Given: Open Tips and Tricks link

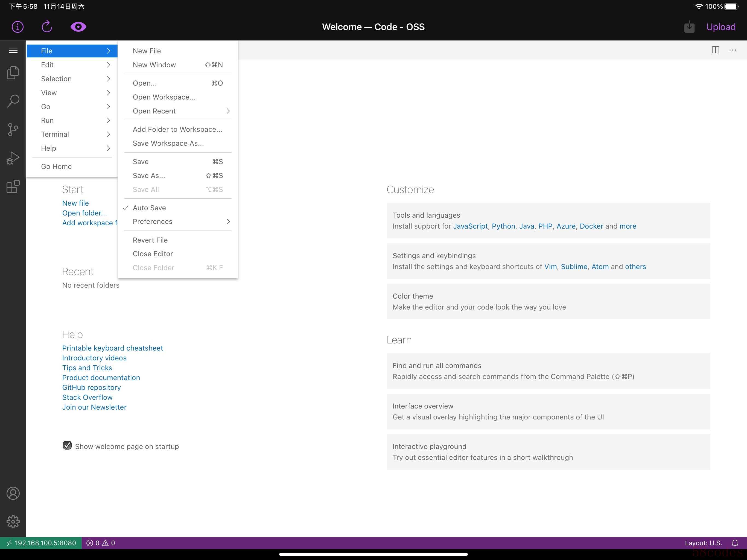Looking at the screenshot, I should tap(87, 367).
